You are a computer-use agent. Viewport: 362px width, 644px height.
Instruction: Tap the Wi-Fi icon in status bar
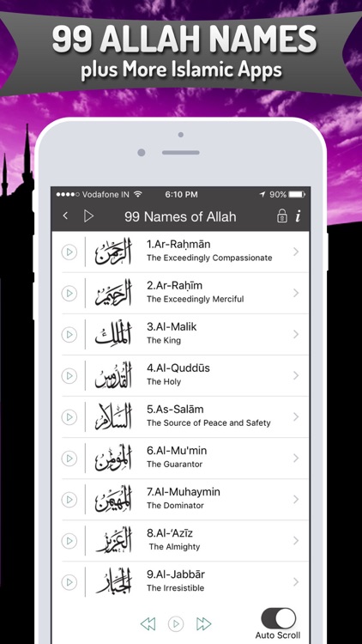pyautogui.click(x=138, y=194)
